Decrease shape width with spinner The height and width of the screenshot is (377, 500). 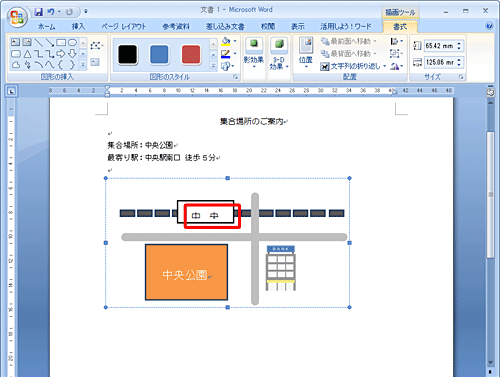point(459,65)
